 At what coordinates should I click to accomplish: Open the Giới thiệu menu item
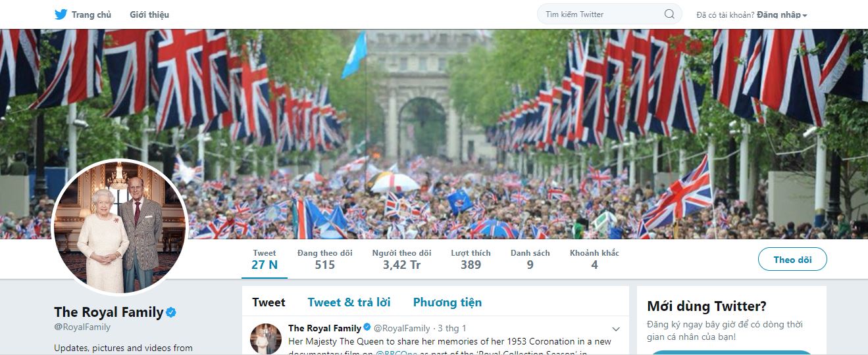[x=149, y=14]
